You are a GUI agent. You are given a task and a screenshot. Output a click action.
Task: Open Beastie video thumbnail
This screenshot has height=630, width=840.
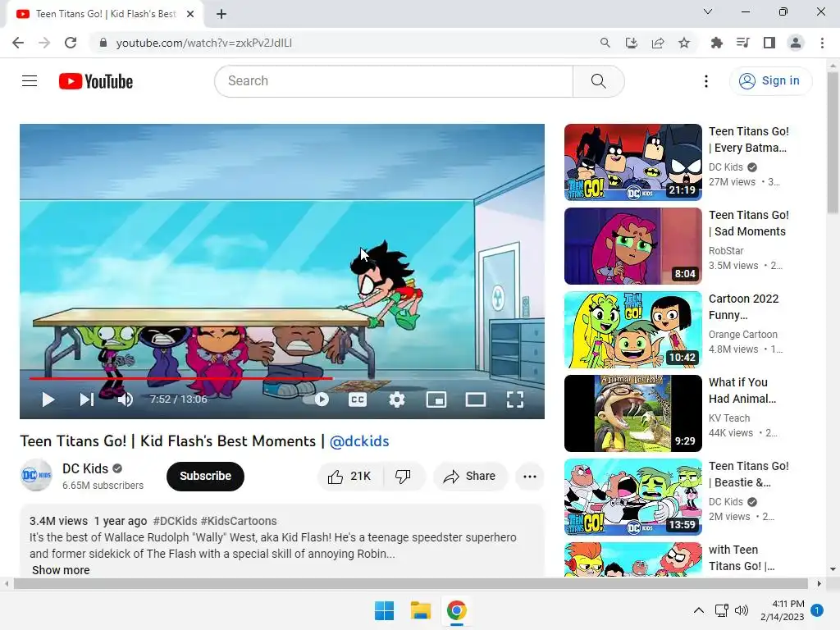(x=632, y=496)
